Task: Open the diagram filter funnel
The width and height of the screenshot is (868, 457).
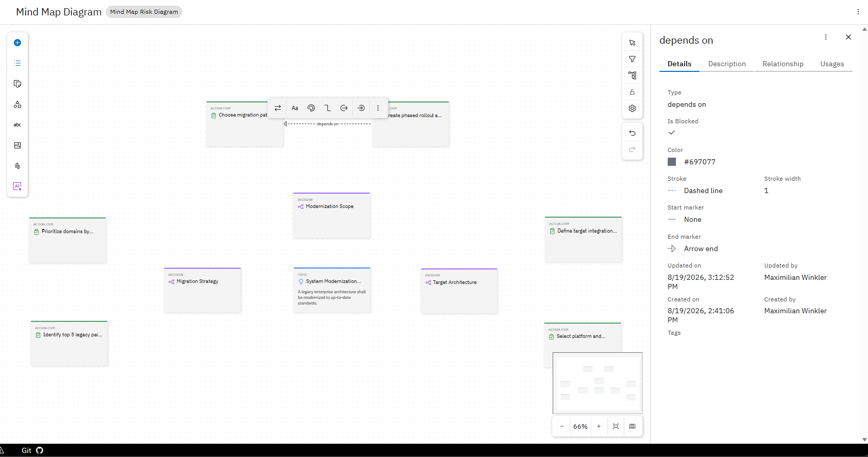Action: [632, 59]
